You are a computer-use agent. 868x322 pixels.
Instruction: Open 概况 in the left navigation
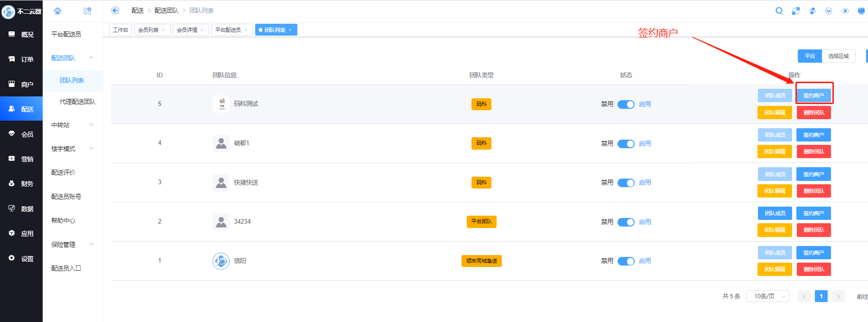point(21,35)
